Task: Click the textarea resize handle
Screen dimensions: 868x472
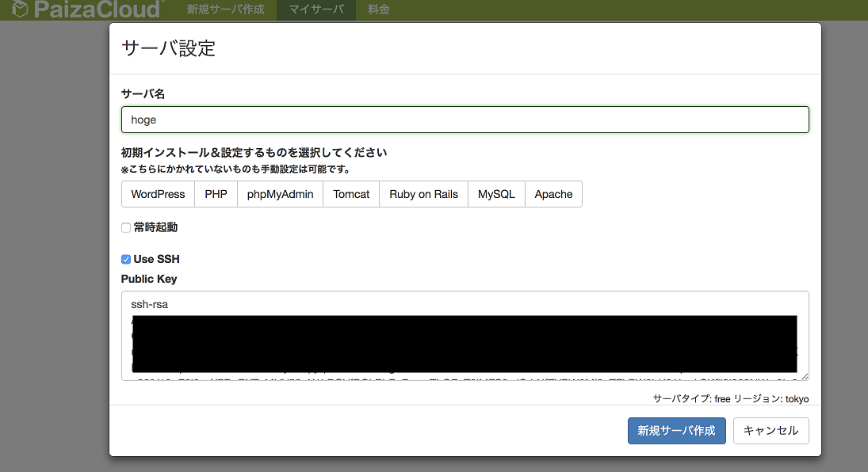Action: [x=804, y=375]
